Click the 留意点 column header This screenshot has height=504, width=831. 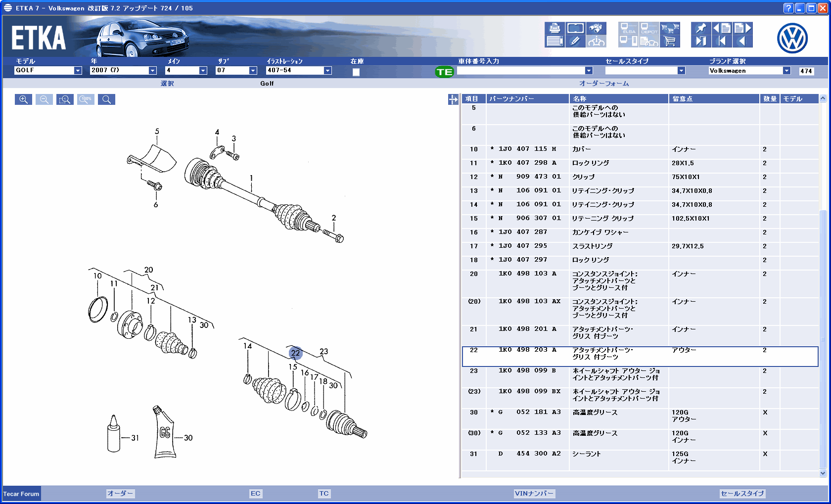click(714, 99)
